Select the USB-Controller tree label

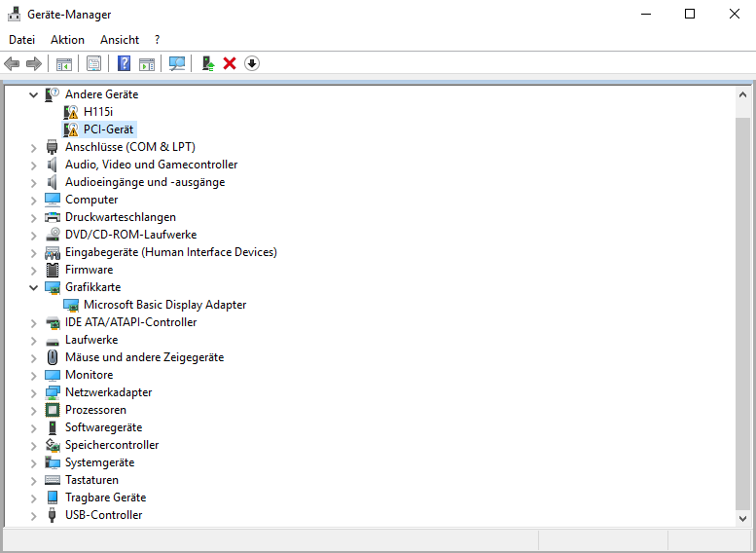(104, 515)
